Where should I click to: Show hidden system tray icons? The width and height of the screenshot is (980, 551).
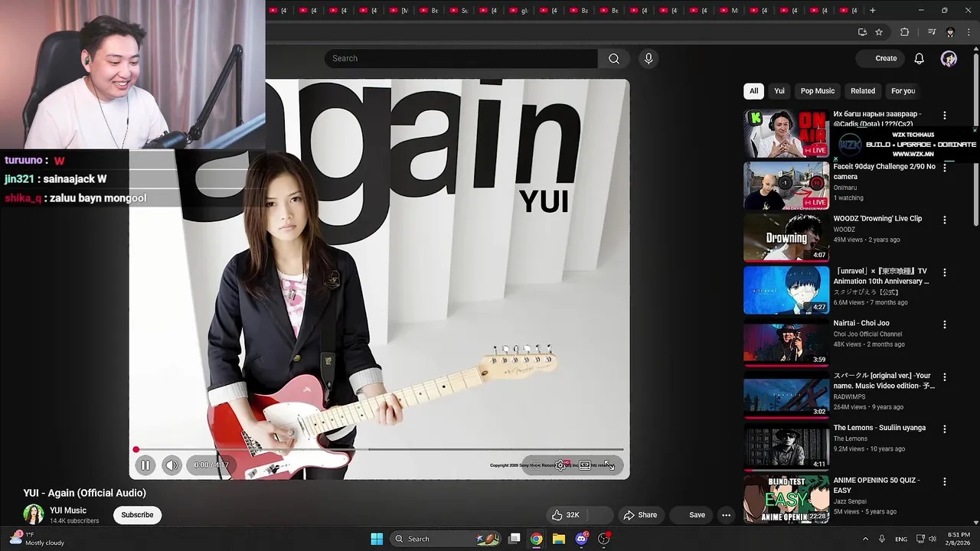point(865,539)
